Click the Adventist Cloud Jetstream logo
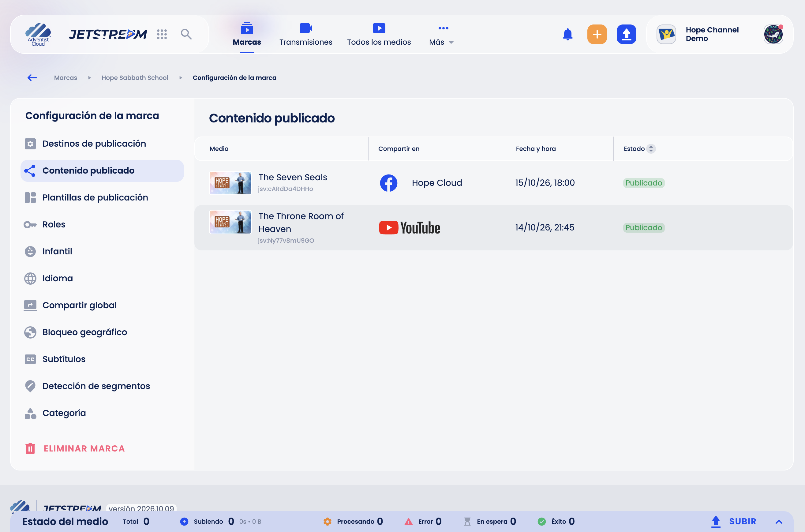 [86, 34]
